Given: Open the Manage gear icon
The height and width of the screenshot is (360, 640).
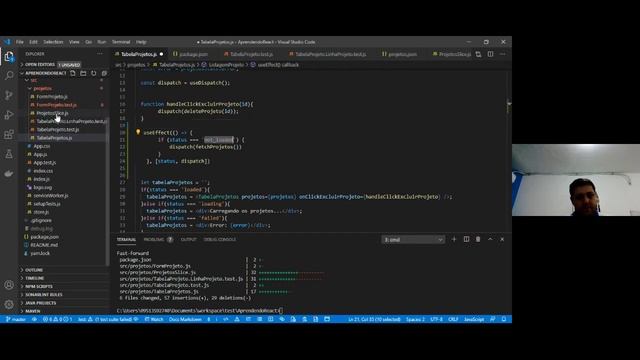Looking at the screenshot, I should click(x=9, y=304).
